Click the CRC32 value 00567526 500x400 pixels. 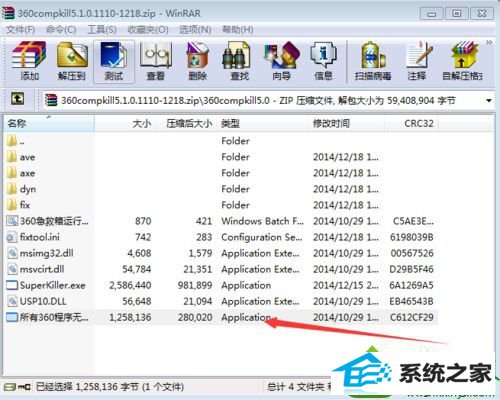tap(412, 253)
